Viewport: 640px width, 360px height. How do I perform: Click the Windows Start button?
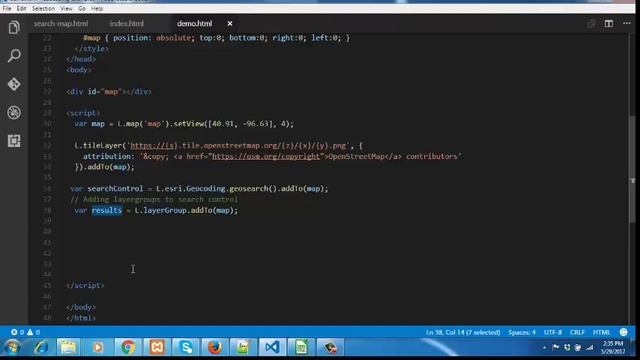pos(12,347)
